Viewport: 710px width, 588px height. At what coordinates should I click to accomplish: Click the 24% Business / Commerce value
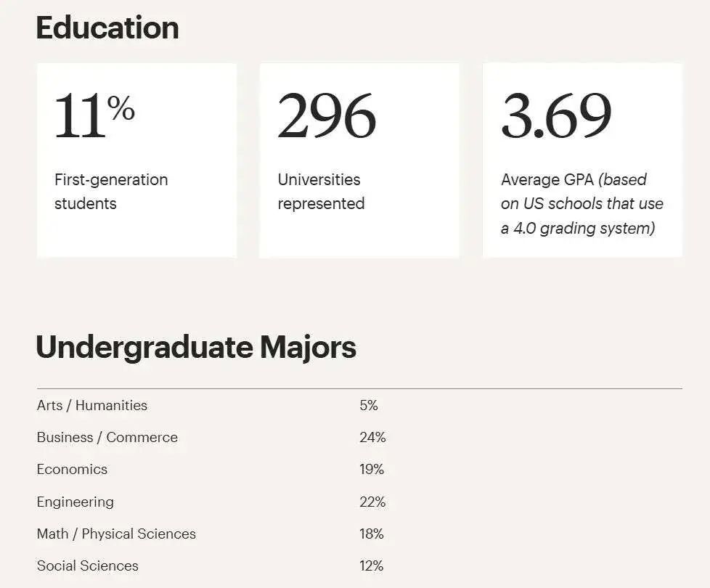(372, 437)
